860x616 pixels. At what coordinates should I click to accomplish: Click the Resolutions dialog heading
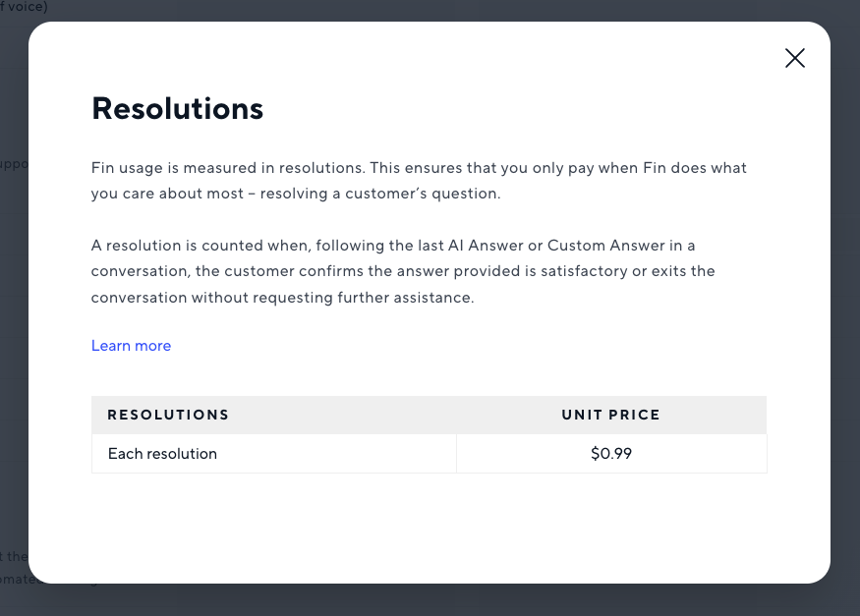tap(177, 108)
